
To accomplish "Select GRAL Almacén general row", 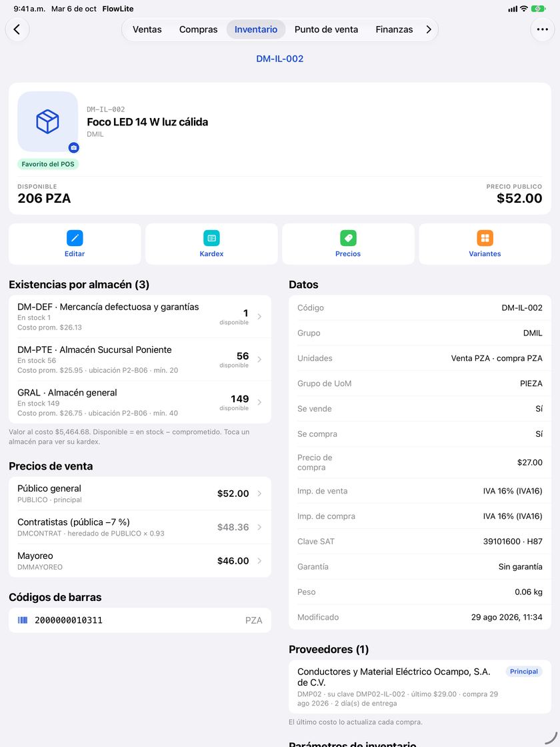I will [140, 402].
